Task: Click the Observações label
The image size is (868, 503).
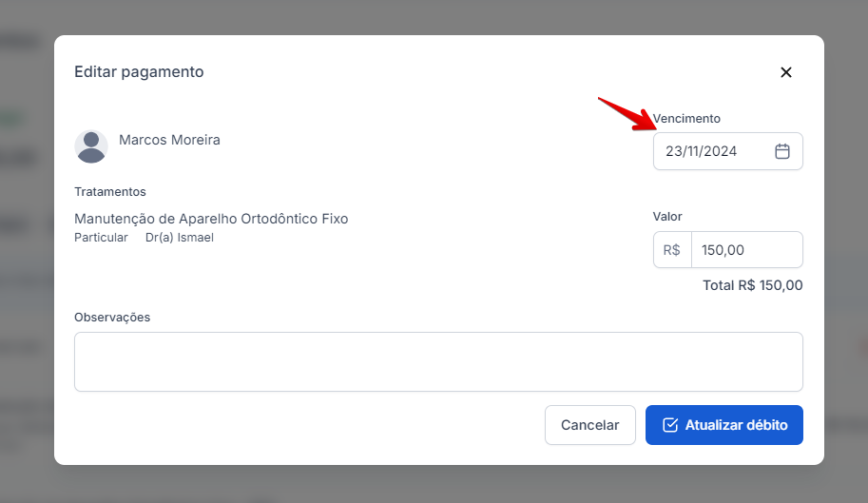Action: coord(112,318)
